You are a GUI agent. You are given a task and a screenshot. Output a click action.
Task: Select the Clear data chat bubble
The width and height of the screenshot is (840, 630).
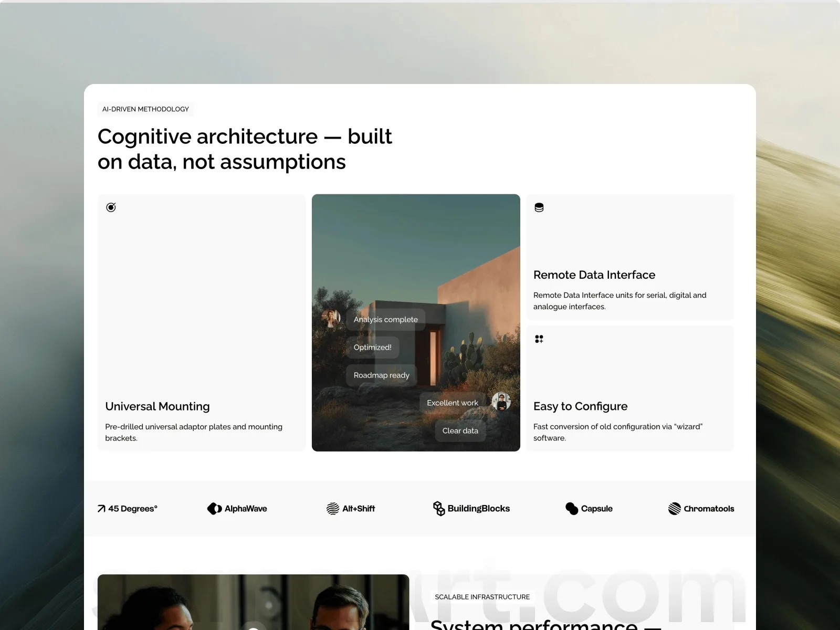coord(460,430)
